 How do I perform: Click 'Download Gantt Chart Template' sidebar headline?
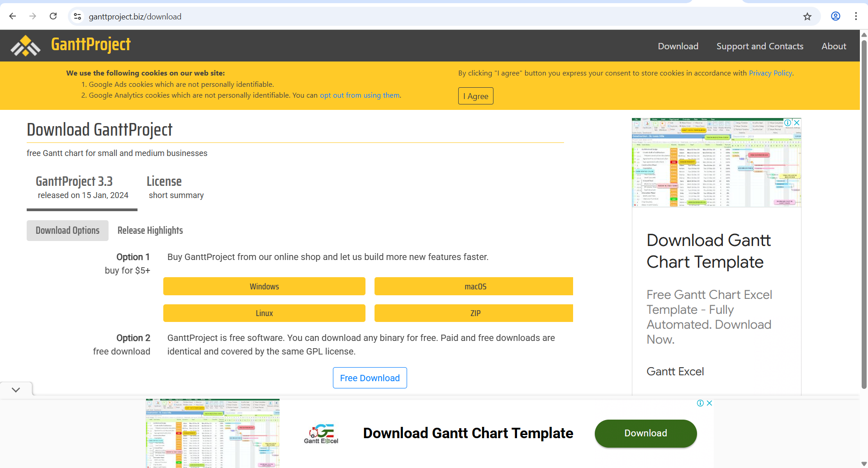(x=708, y=251)
